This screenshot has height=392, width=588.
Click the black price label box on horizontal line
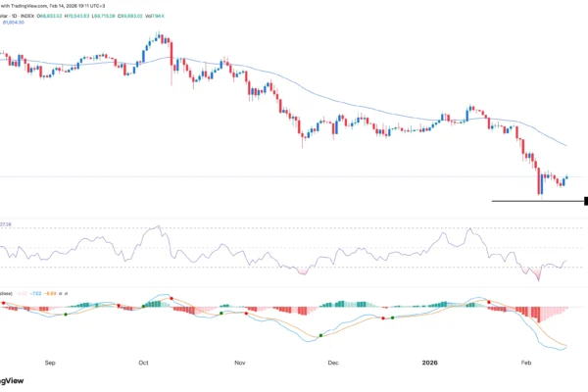(585, 201)
